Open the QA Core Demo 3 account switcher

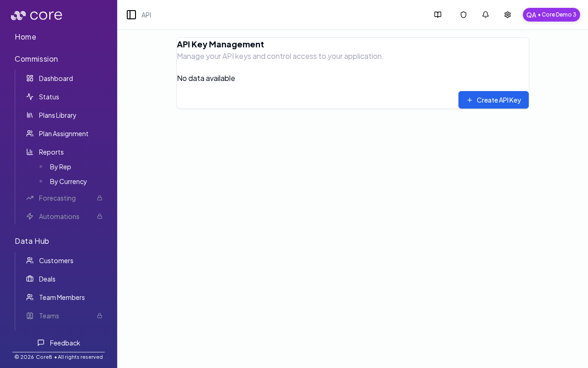point(551,15)
